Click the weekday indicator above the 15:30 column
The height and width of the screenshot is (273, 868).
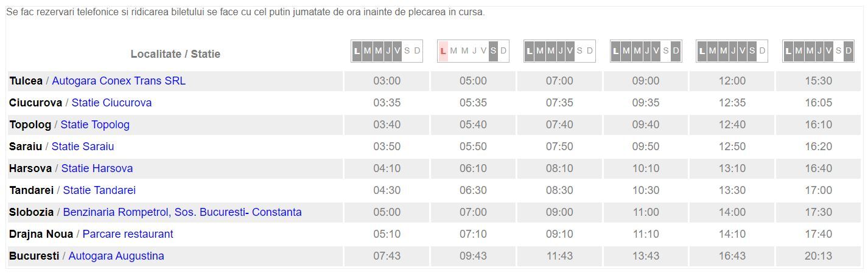pyautogui.click(x=819, y=51)
